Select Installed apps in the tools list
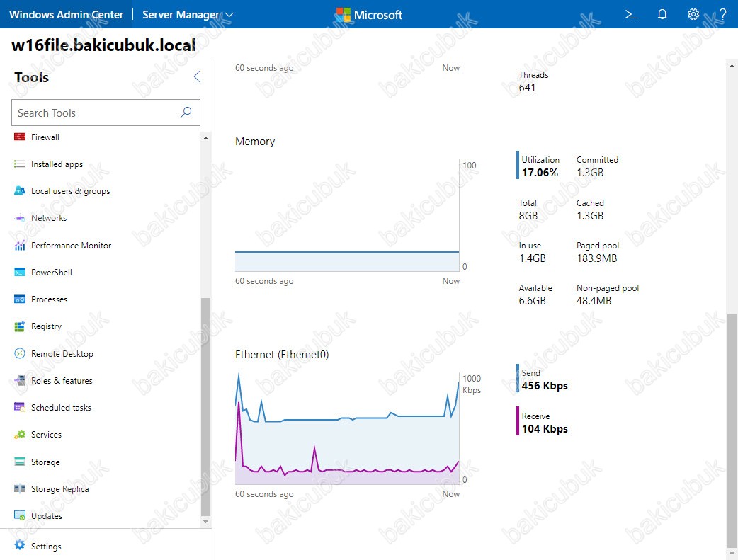Image resolution: width=738 pixels, height=560 pixels. tap(57, 164)
